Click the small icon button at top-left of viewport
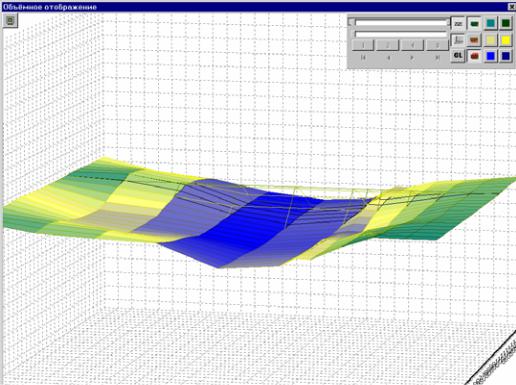Screen dimensions: 516x385 click(x=10, y=21)
